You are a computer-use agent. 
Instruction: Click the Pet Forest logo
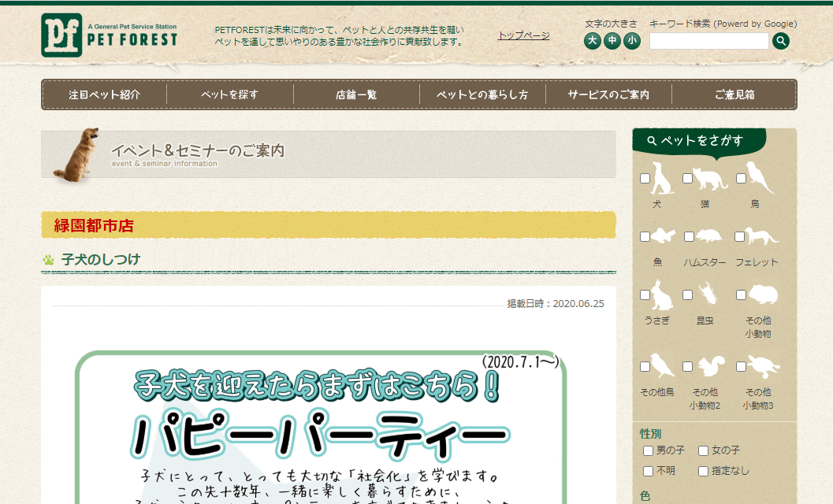(109, 35)
